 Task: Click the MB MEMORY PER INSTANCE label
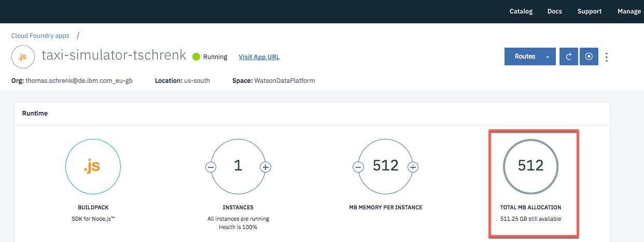385,207
